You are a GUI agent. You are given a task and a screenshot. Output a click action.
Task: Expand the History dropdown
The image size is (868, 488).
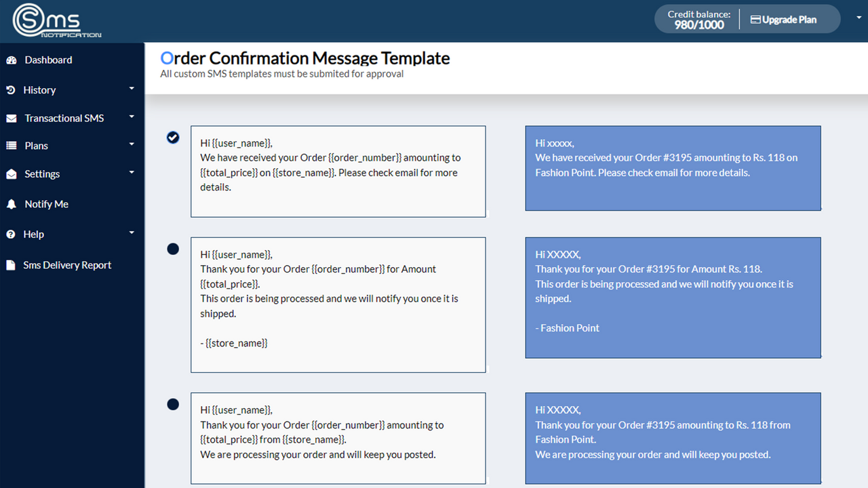point(131,89)
